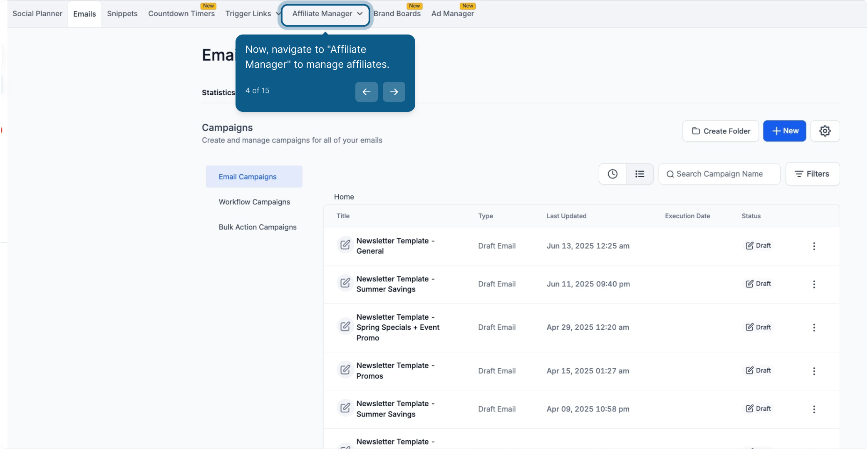Switch to the clock schedule view

(x=613, y=174)
